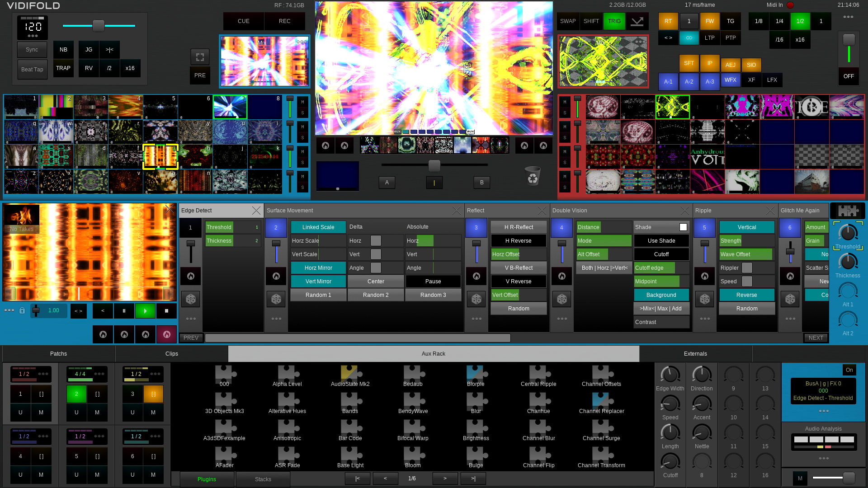Open the three-dot menu below the clock
This screenshot has height=488, width=868.
848,17
